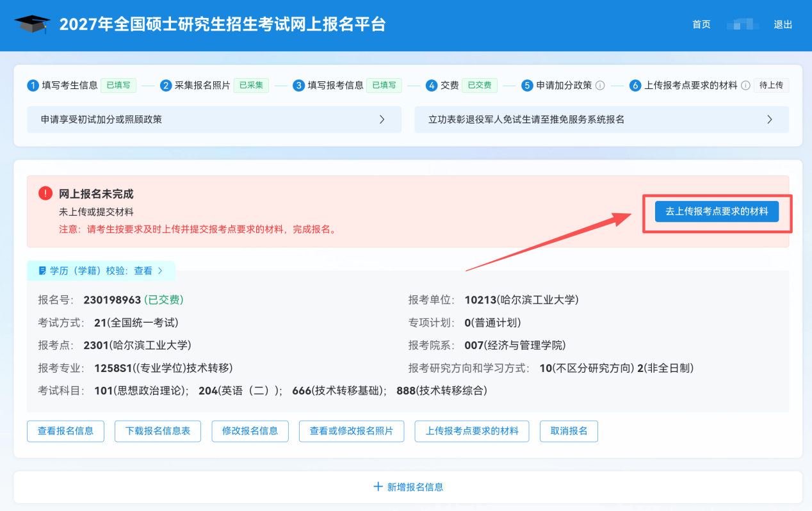Click outlined 上传报考点要求的材料 button below details
Screen dimensions: 812x511
[472, 431]
